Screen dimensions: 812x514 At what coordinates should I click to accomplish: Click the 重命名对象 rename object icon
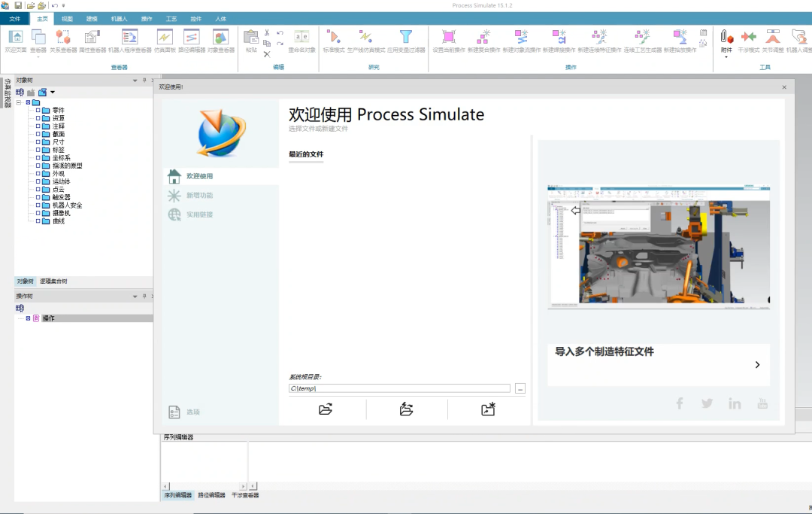(301, 41)
